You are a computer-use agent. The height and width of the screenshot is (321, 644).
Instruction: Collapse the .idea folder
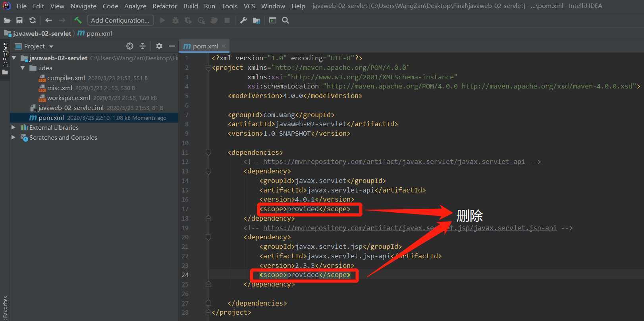(x=23, y=68)
